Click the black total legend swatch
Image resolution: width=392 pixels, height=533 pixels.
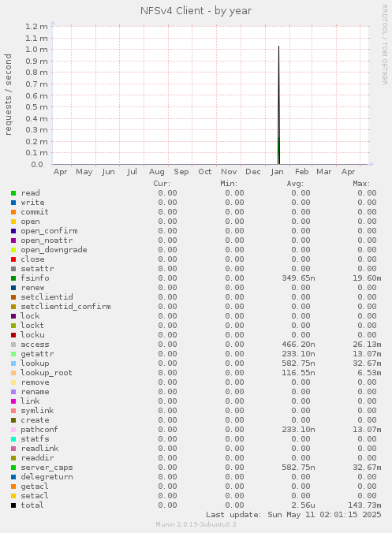coord(13,505)
